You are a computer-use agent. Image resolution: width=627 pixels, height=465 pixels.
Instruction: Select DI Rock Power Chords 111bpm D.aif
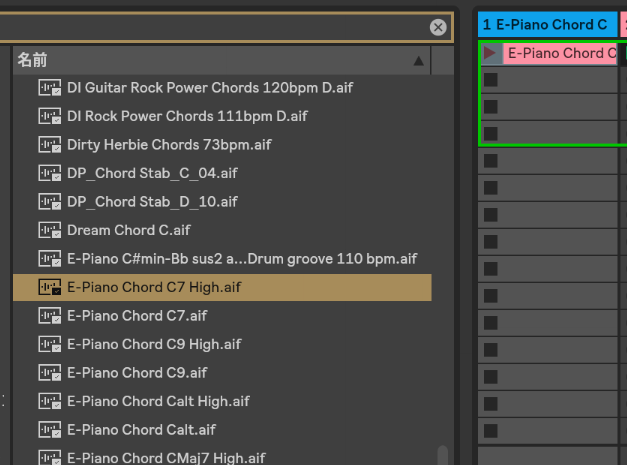click(187, 116)
